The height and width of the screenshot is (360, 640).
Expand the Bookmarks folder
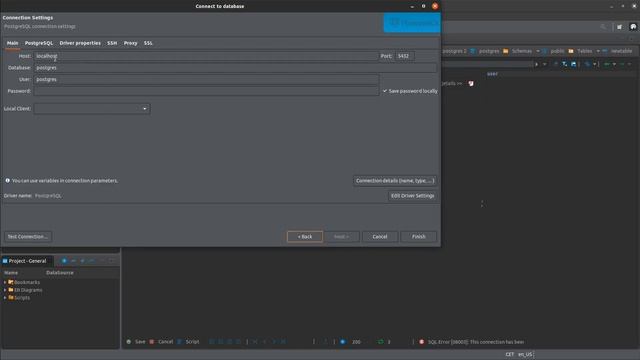4,282
